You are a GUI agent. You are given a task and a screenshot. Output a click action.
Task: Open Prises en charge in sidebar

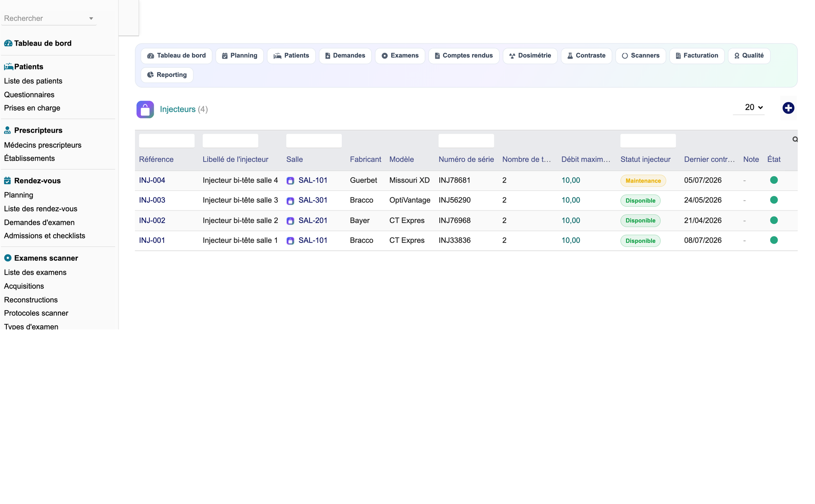click(32, 108)
